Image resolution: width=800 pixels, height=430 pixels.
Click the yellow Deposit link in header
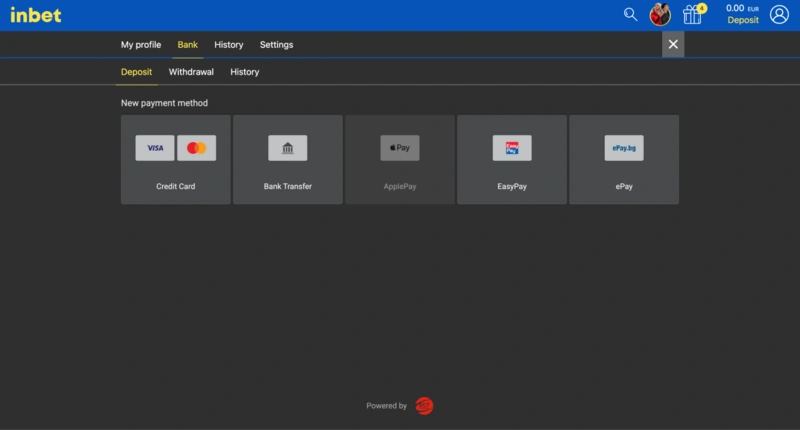(743, 20)
